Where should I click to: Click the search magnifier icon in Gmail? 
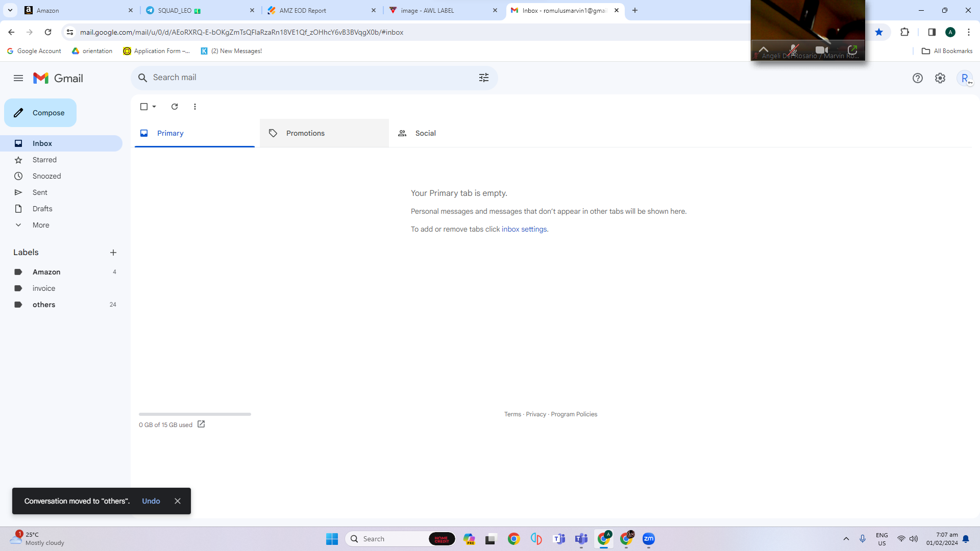143,78
